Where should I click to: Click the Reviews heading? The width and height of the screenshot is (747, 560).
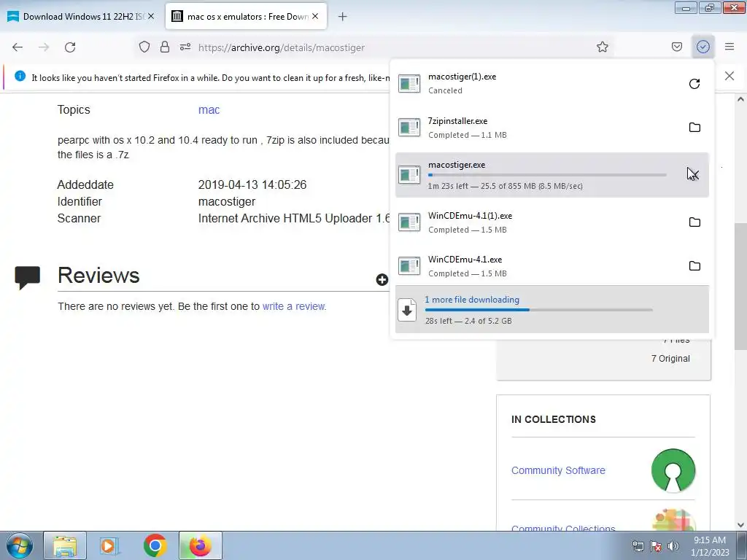[x=98, y=275]
